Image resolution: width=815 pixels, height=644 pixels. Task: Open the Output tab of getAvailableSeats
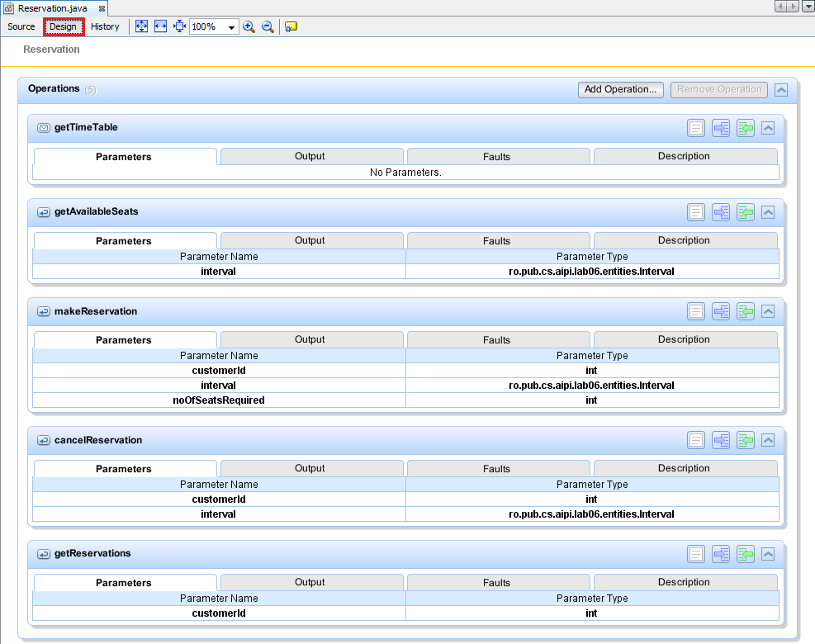pyautogui.click(x=312, y=240)
